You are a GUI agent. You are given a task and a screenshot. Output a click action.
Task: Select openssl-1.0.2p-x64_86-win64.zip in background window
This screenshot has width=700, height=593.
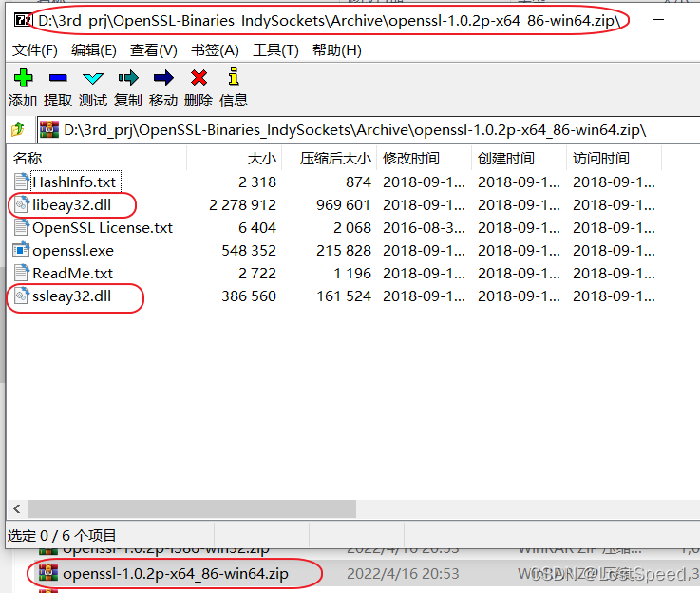point(175,573)
